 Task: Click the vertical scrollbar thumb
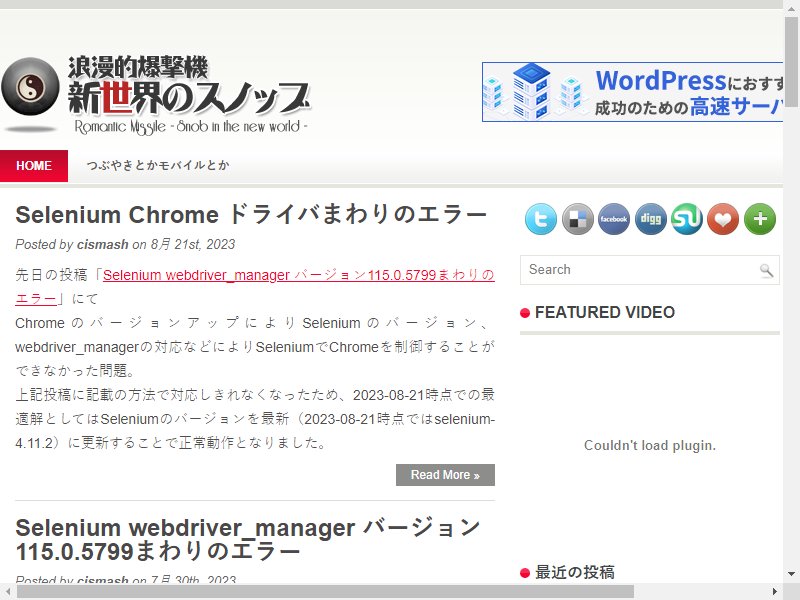pos(791,61)
